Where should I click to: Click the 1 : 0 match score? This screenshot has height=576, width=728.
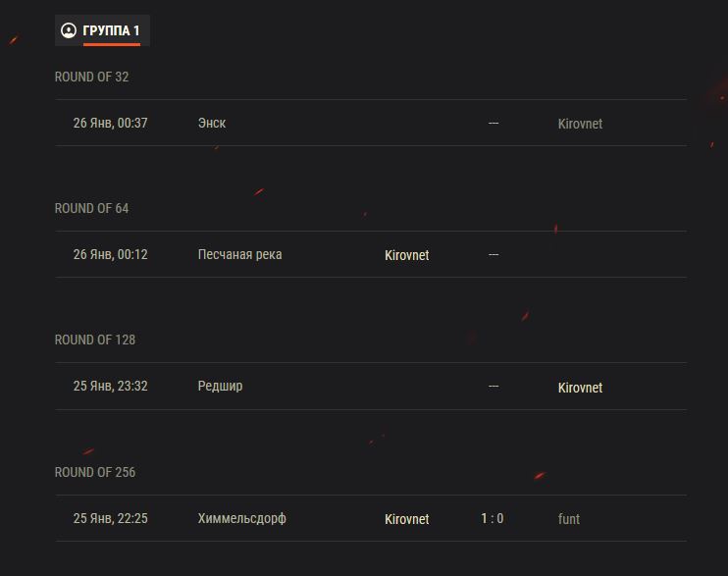[493, 518]
